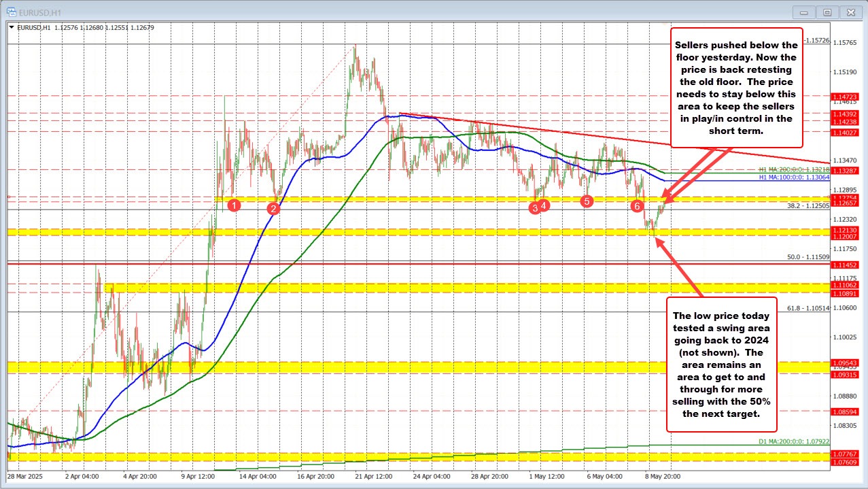This screenshot has width=868, height=489.
Task: Click the chart window icon in the title bar
Action: coord(10,12)
